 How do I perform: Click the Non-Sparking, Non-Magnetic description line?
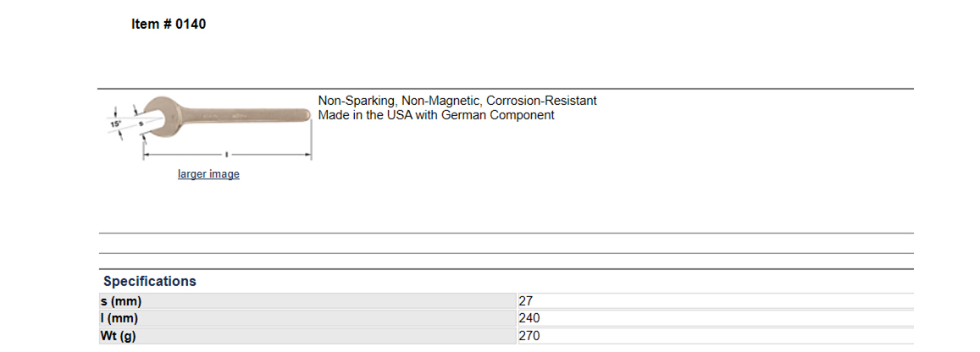457,101
